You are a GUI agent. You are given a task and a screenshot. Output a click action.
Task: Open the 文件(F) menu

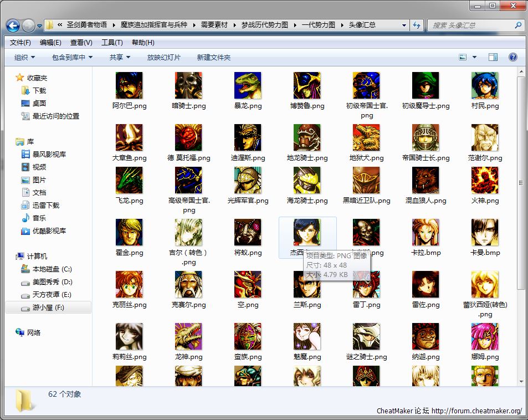click(x=20, y=43)
